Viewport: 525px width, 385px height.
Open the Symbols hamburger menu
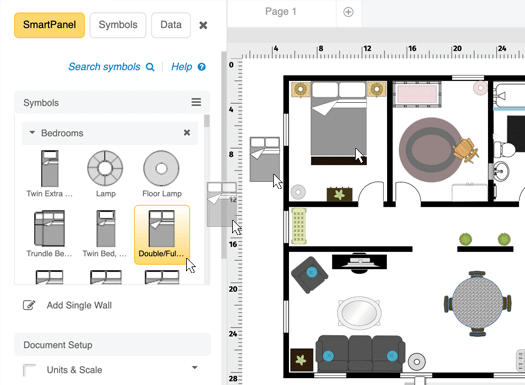(196, 102)
